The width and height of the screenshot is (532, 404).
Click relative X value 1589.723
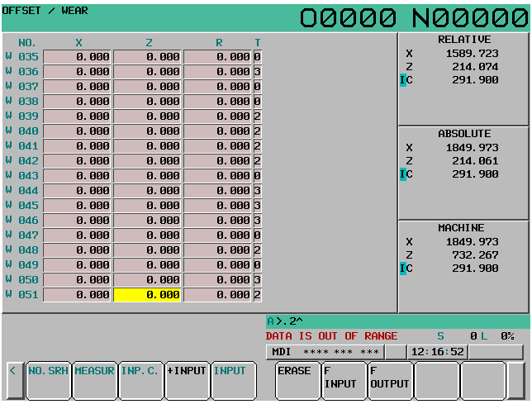[x=472, y=54]
